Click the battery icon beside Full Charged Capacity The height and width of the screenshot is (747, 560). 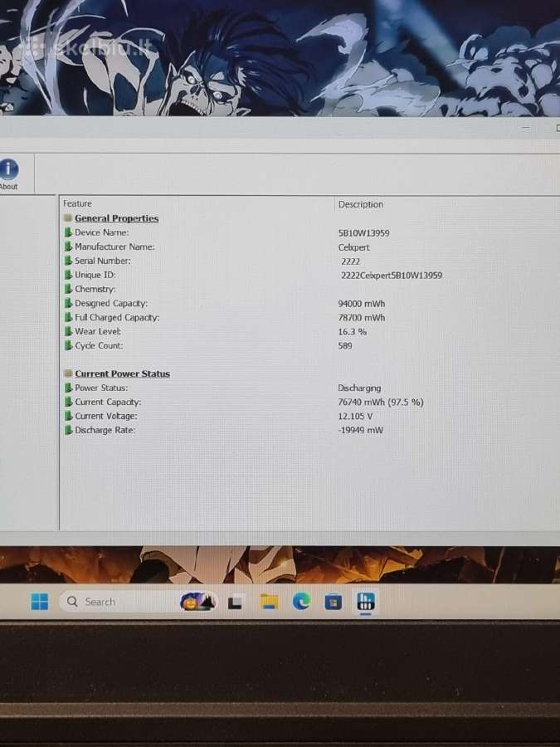(x=68, y=317)
